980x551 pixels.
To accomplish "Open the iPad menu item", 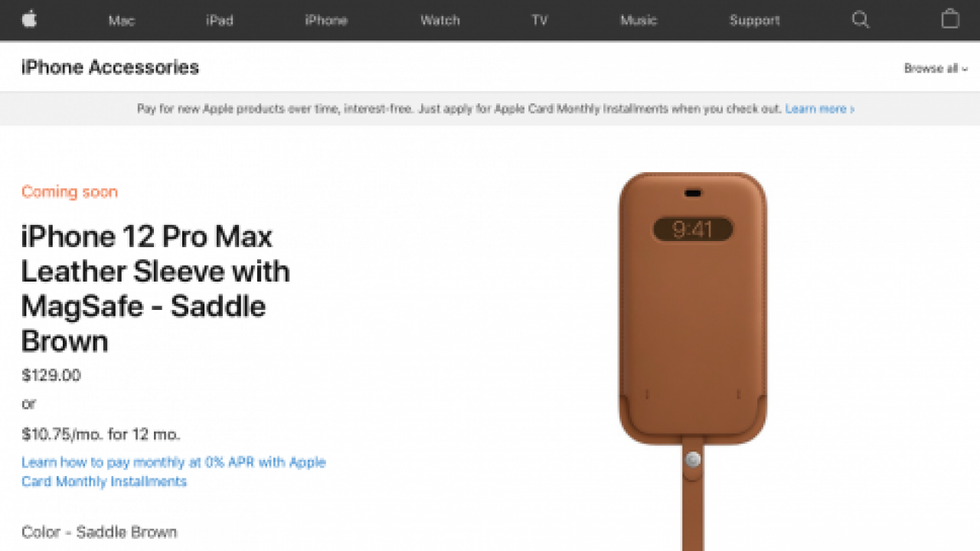I will (x=220, y=21).
